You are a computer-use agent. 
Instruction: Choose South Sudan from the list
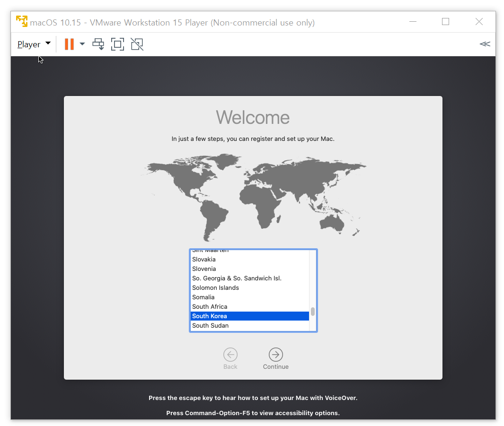210,325
